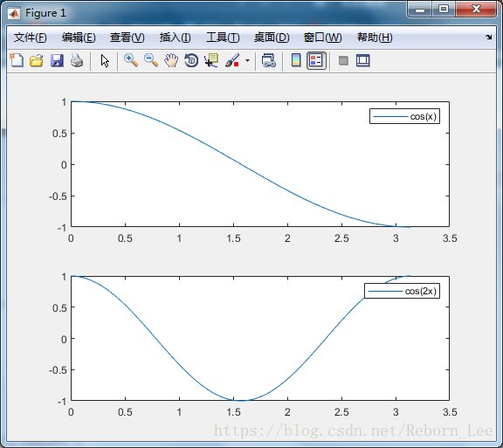Toggle the Insert Legend button off

tap(316, 60)
